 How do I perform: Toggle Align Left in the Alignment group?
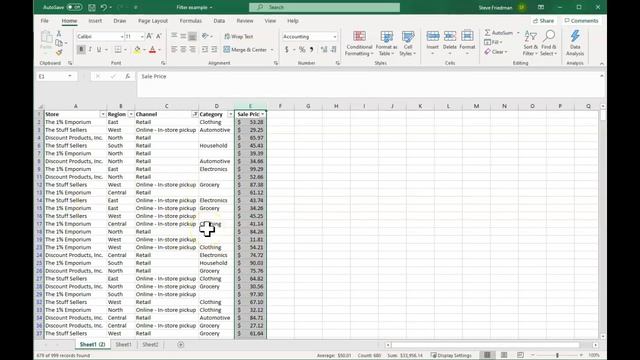click(174, 49)
